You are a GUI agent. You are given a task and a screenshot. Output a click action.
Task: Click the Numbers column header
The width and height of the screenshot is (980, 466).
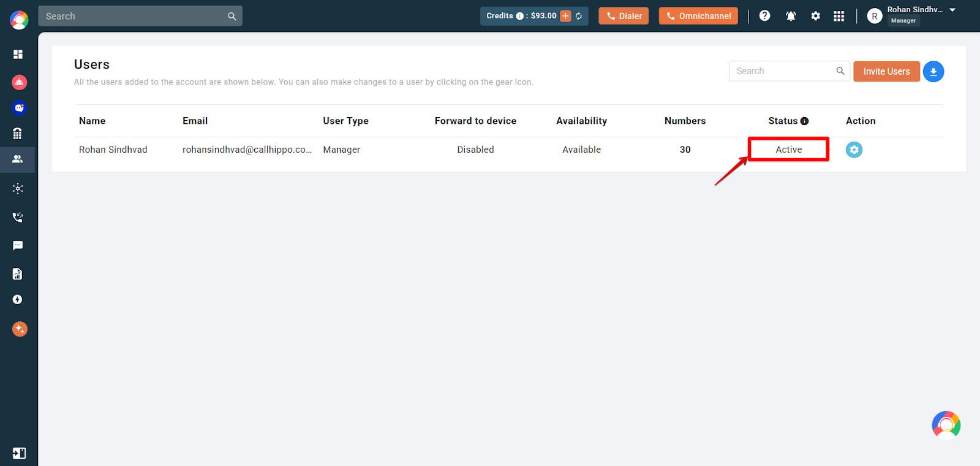click(x=685, y=121)
